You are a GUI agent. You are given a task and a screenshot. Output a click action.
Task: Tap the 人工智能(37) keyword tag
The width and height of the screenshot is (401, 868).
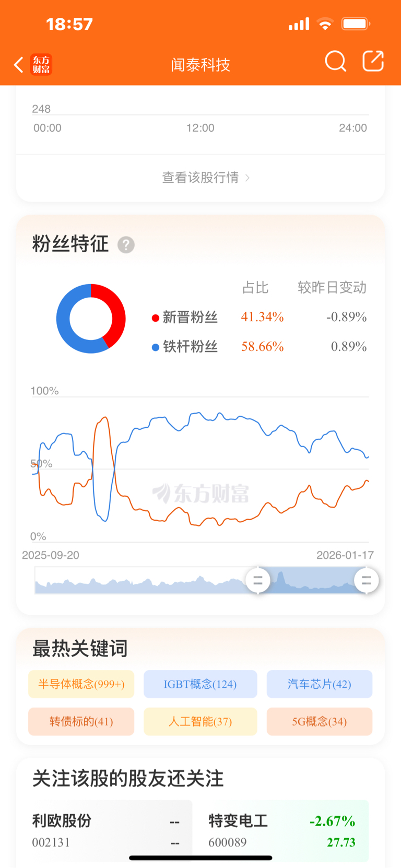pos(200,722)
